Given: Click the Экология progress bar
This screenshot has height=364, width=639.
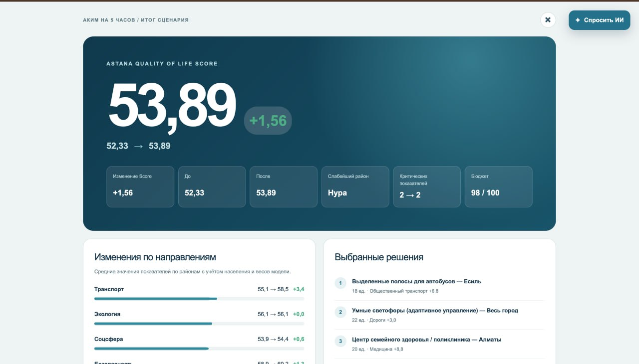Looking at the screenshot, I should coord(199,324).
